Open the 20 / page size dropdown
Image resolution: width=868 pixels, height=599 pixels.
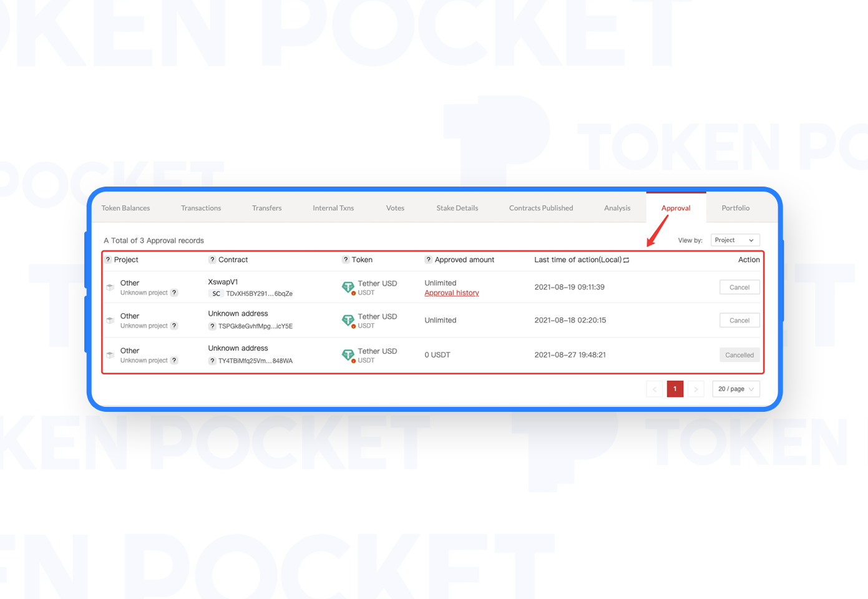pyautogui.click(x=736, y=389)
